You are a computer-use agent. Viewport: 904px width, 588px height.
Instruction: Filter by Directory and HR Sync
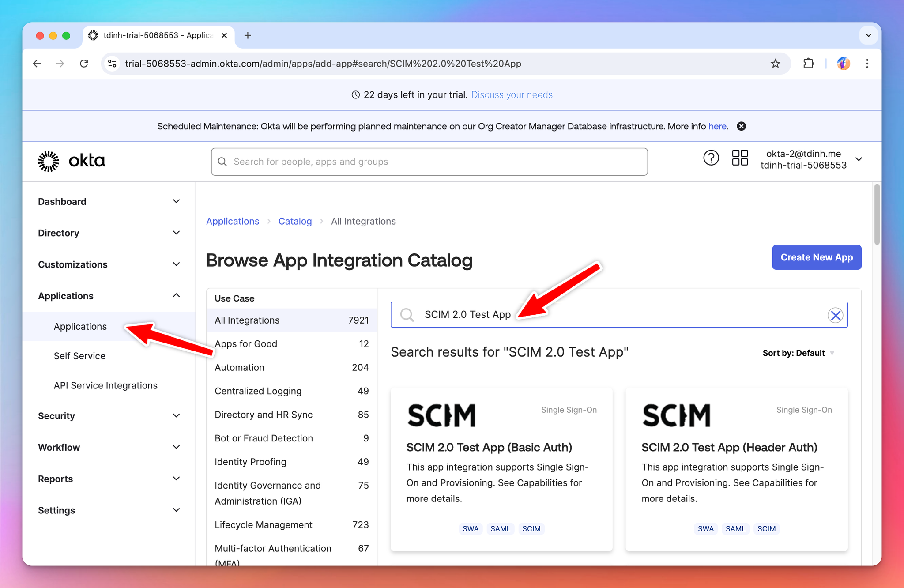(292, 415)
